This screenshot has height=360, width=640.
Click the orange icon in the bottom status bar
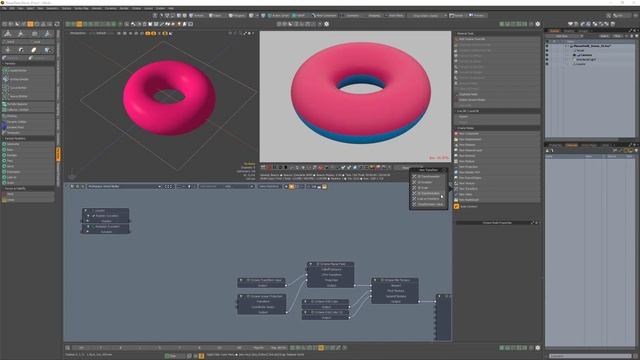(201, 356)
